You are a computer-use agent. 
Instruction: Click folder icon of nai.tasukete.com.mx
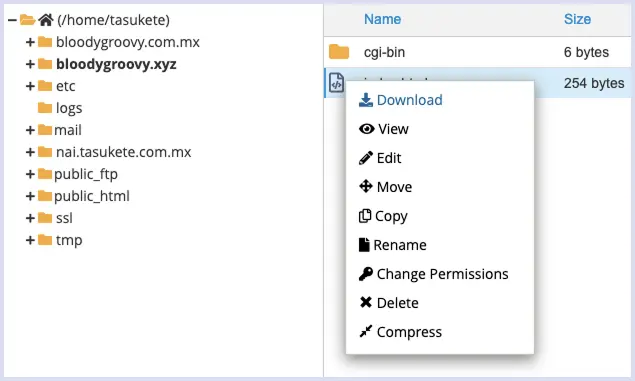45,152
